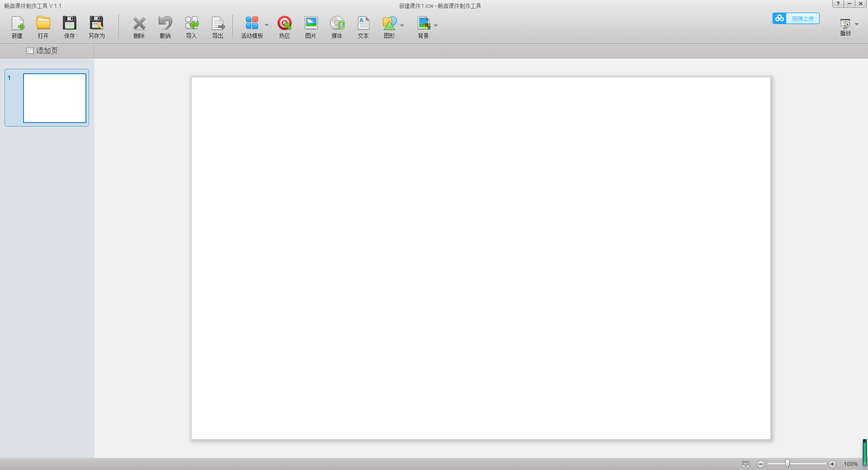Import content with 导入 icon
The width and height of the screenshot is (868, 470).
pos(192,27)
